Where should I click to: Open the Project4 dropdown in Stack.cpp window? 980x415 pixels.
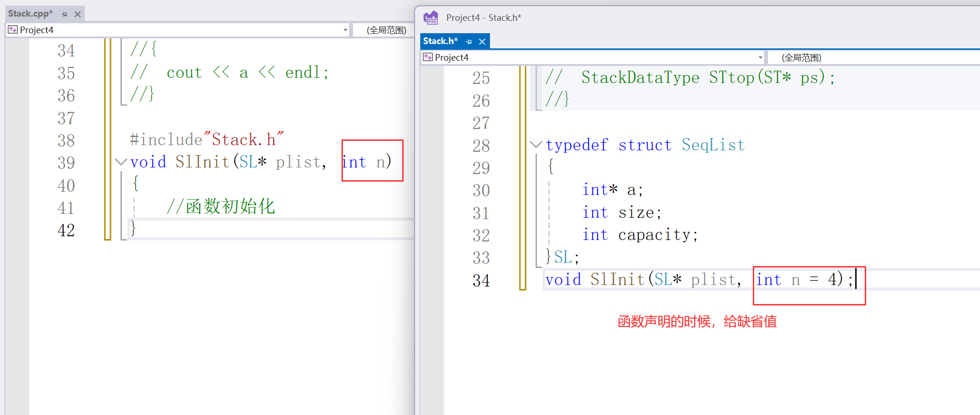pos(345,30)
